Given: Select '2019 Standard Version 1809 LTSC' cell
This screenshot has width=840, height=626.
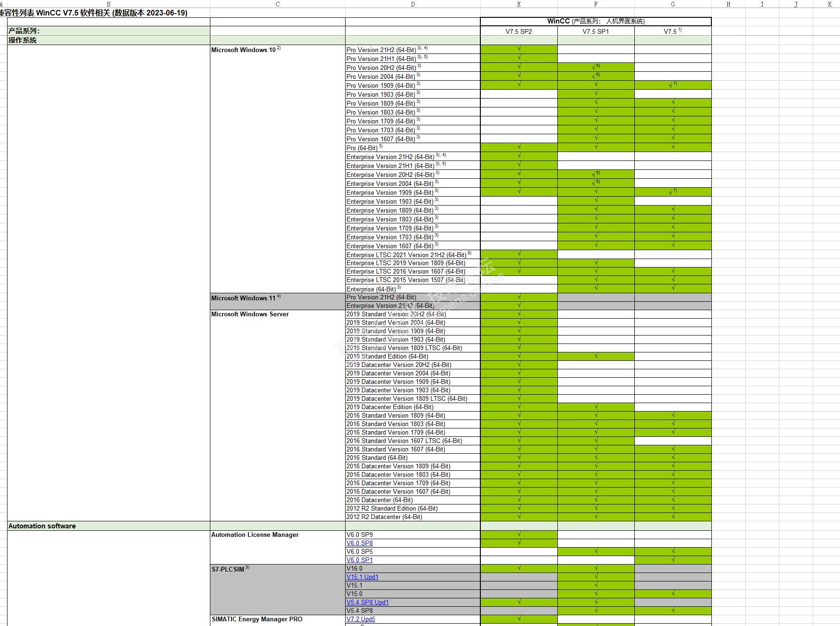Looking at the screenshot, I should [x=413, y=348].
